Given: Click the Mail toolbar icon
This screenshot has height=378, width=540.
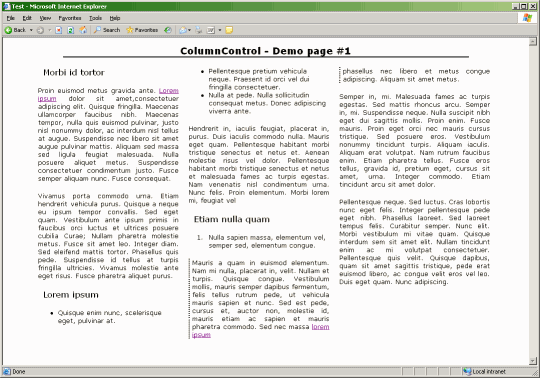Looking at the screenshot, I should click(x=183, y=30).
